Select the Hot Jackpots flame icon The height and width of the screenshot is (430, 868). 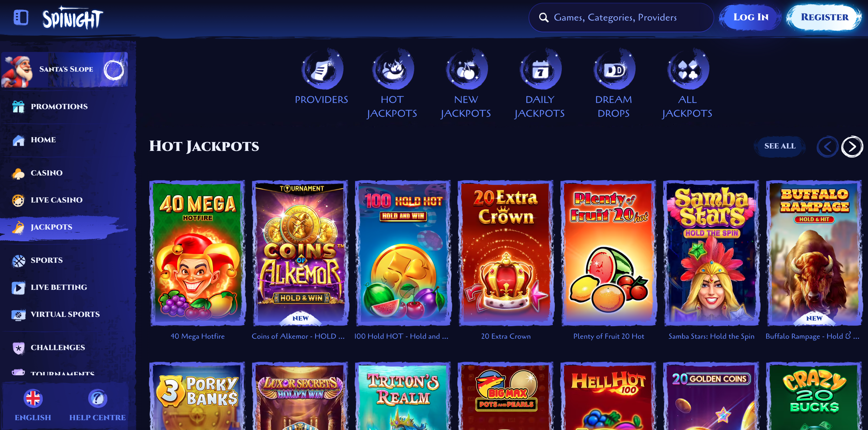[393, 69]
